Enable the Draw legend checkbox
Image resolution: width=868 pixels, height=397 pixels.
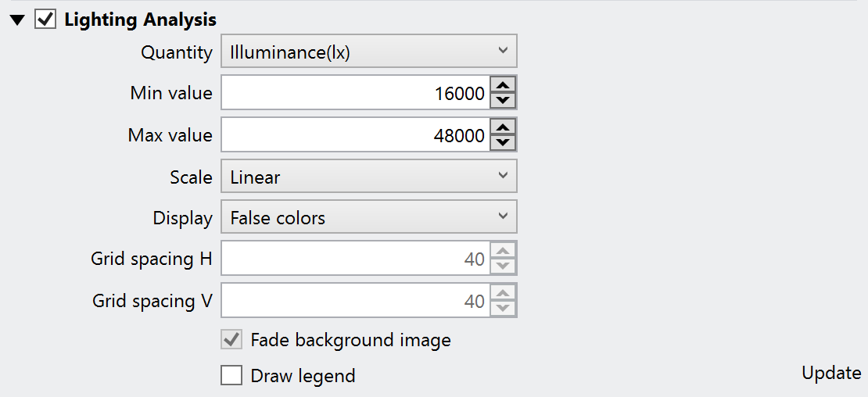click(x=231, y=376)
